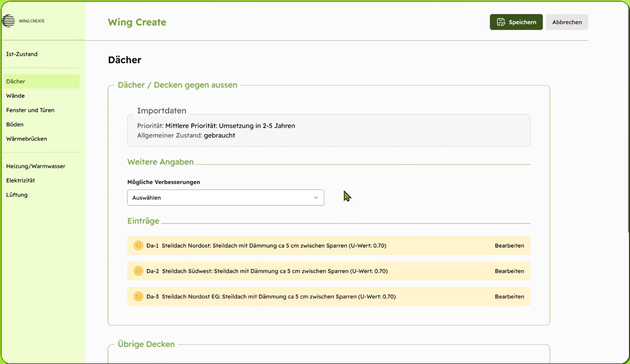Click the Übrige Decken section heading
This screenshot has height=364, width=630.
[x=146, y=344]
